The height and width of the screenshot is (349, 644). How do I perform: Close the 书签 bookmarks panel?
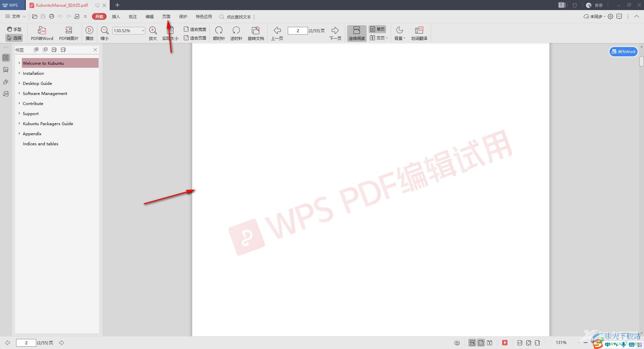95,50
